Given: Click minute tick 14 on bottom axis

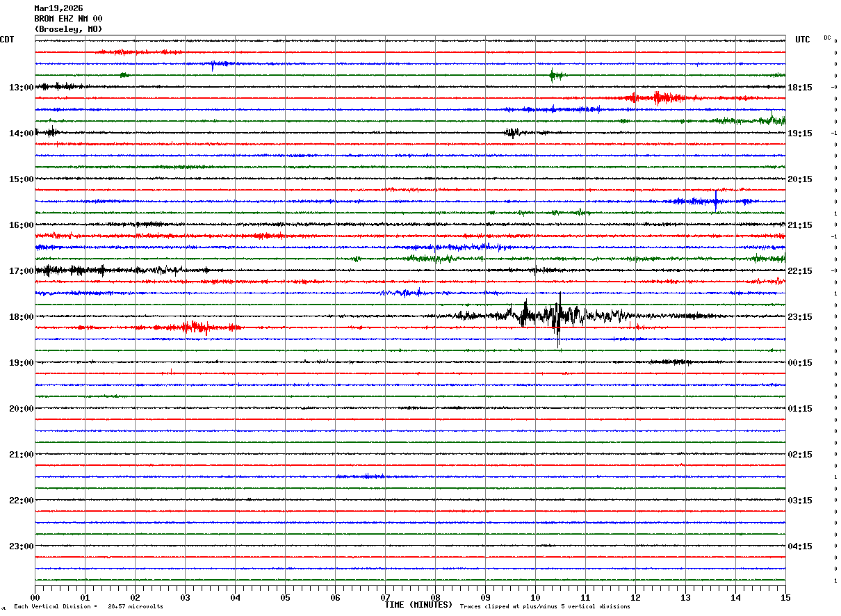Looking at the screenshot, I should pos(735,597).
